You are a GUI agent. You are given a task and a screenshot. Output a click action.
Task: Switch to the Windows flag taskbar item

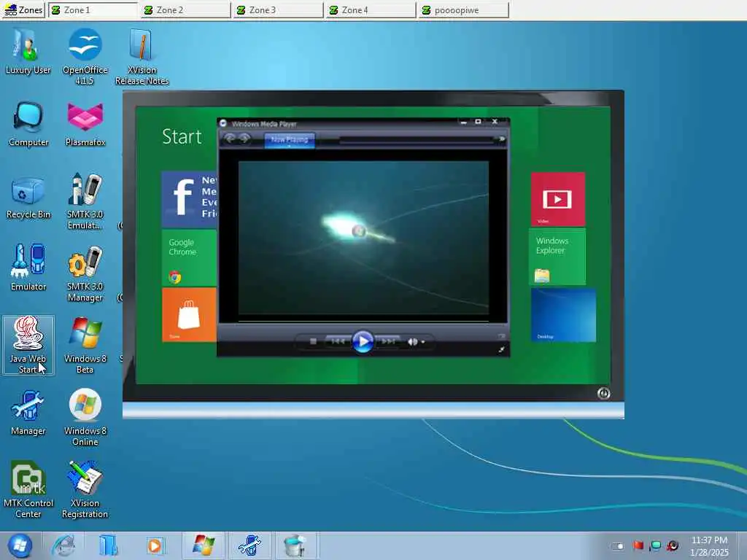coord(204,545)
